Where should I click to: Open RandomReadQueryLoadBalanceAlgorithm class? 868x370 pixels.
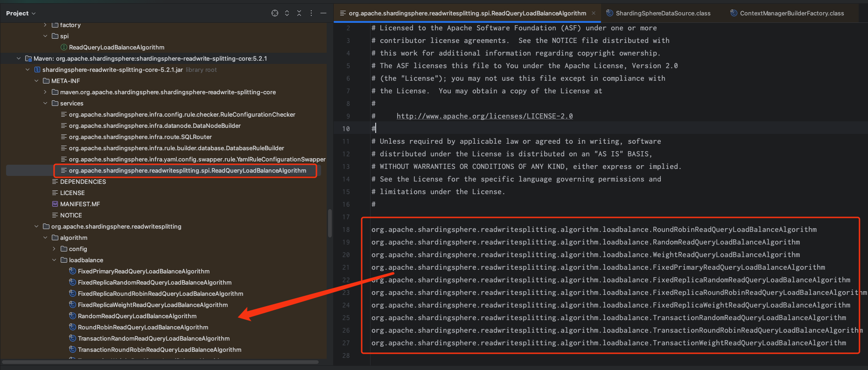pos(137,316)
